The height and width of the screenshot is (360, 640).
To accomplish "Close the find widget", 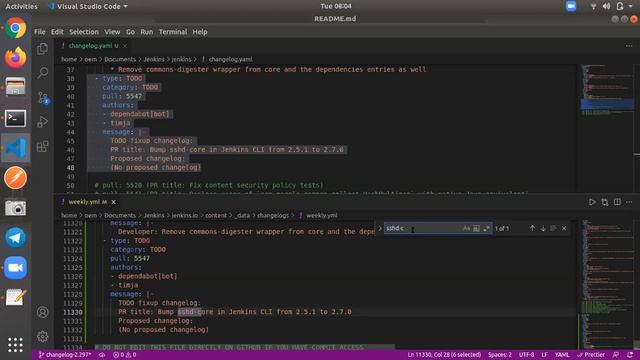I will (564, 228).
